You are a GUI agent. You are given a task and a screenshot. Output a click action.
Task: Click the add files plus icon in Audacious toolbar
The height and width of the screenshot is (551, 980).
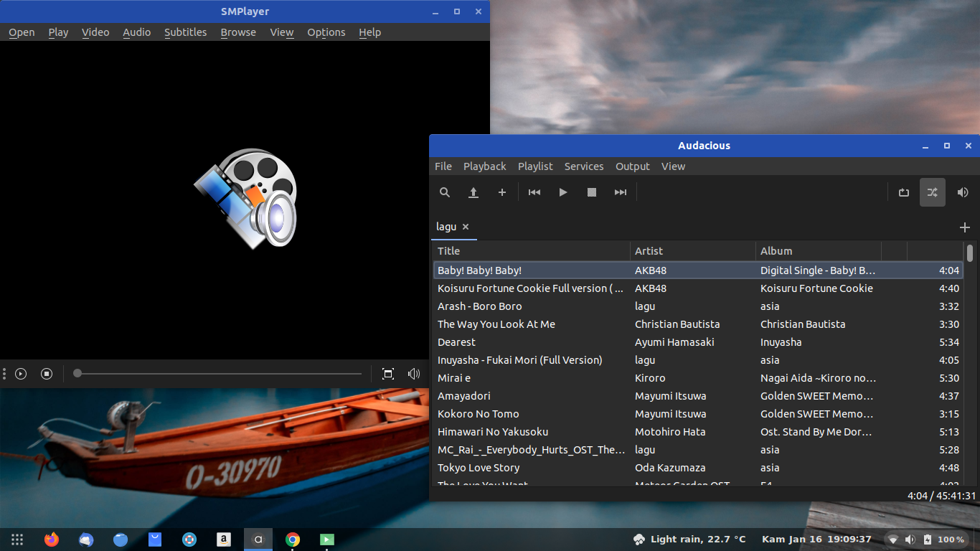coord(502,192)
